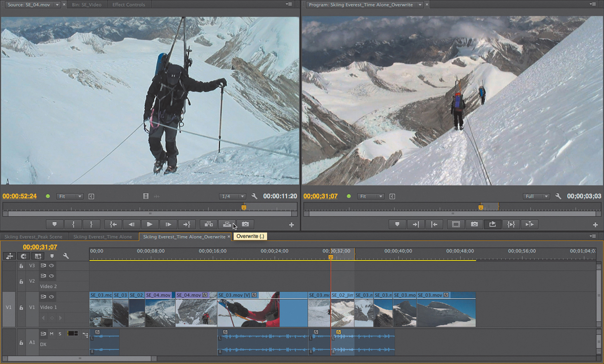Viewport: 604px width, 364px height.
Task: Export frame from the Source Monitor camera icon
Action: tap(245, 224)
